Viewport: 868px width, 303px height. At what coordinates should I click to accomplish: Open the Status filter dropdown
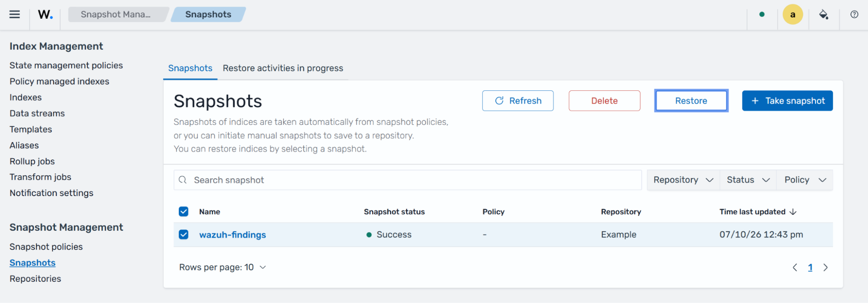[x=748, y=180]
